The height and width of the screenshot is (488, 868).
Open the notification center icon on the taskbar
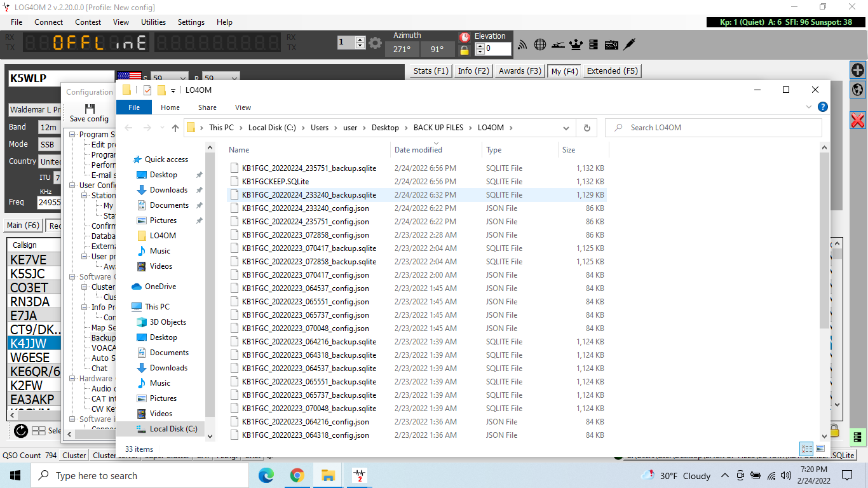847,475
